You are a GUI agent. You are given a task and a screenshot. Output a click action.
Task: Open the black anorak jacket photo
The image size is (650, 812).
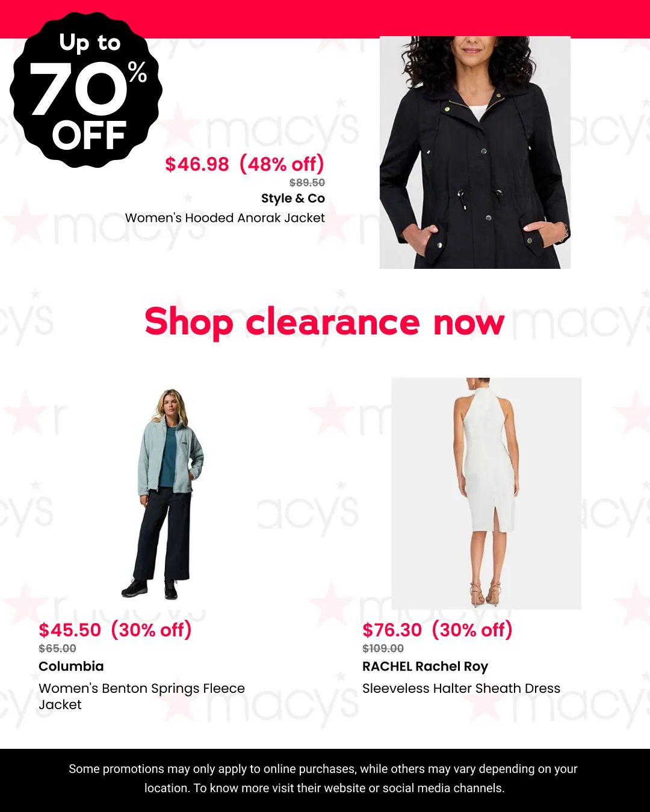click(475, 153)
